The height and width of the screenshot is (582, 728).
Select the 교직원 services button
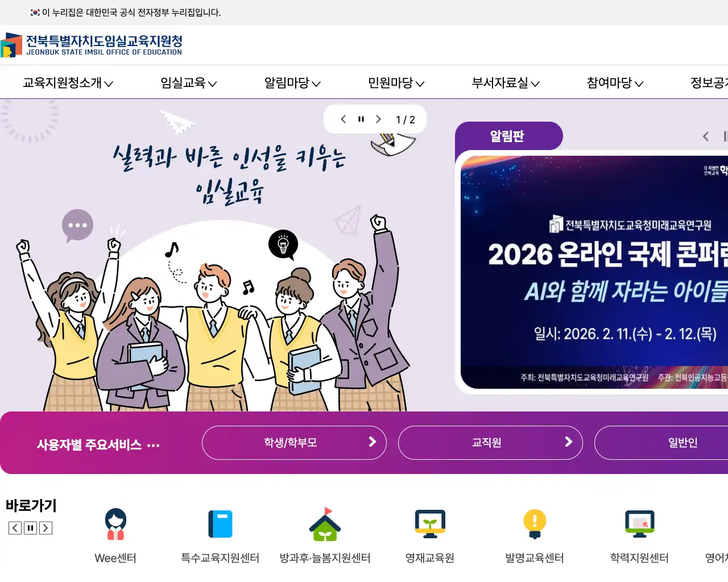(x=490, y=443)
